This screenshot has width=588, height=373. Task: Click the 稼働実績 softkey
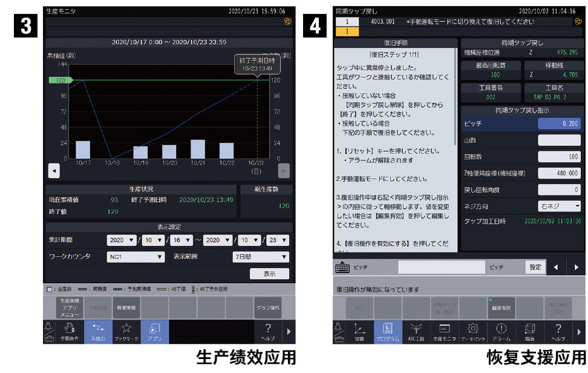click(126, 308)
